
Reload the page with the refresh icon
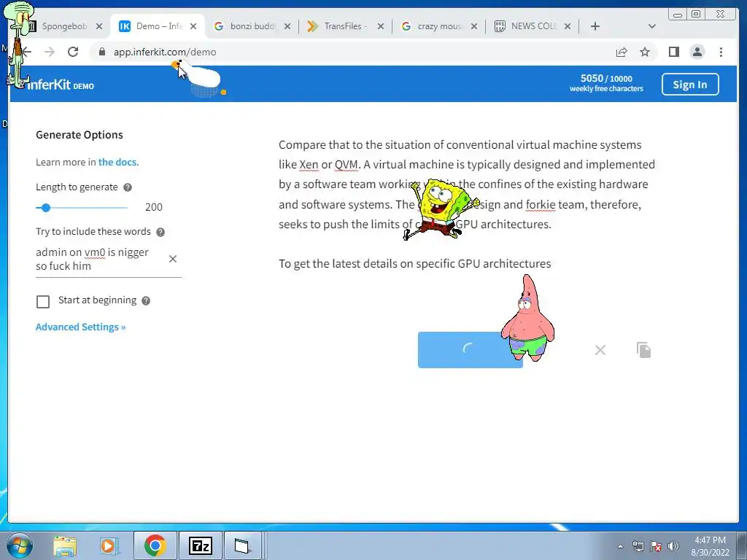(x=73, y=52)
